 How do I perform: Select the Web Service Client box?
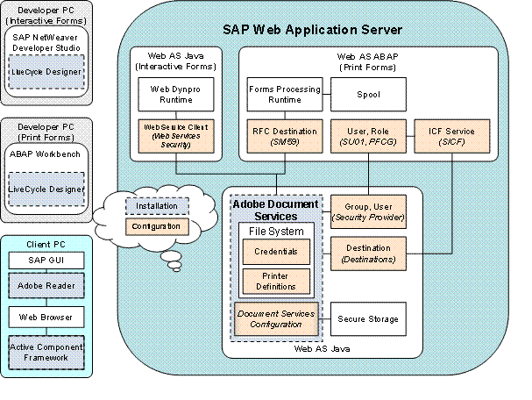coord(178,136)
